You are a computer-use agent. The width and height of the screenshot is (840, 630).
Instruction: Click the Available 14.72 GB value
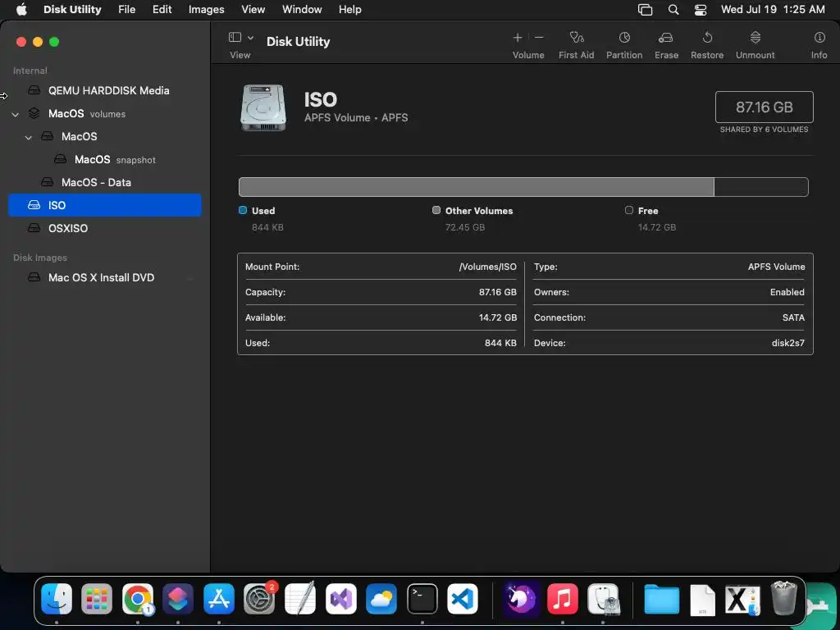click(x=498, y=317)
